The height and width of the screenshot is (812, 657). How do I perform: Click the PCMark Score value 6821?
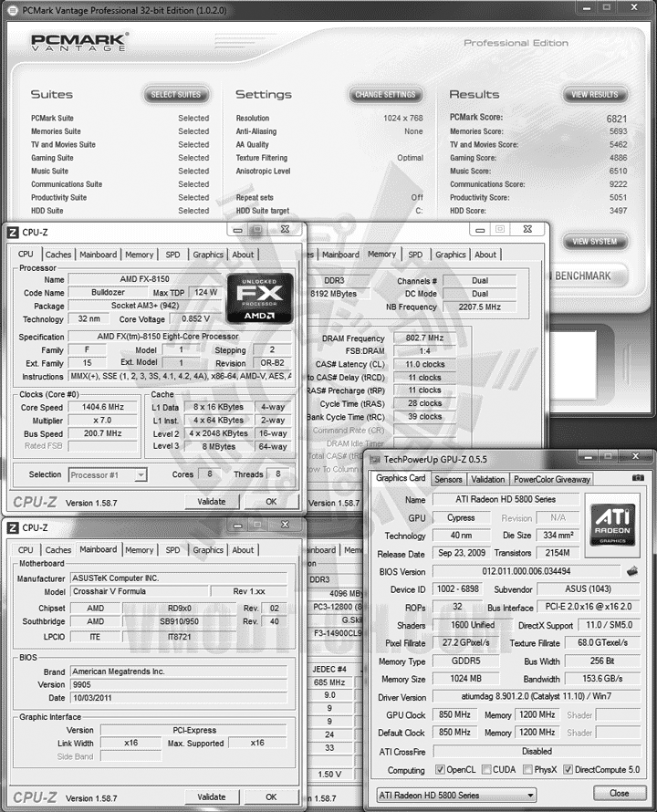(617, 119)
